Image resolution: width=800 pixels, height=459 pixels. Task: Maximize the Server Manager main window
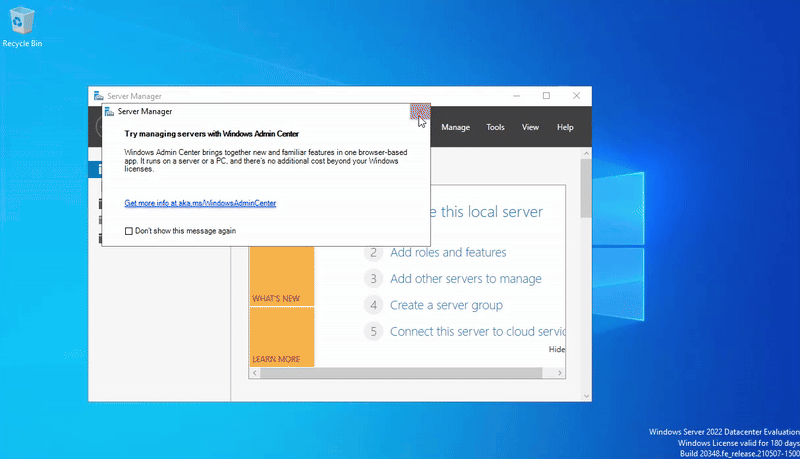[x=546, y=96]
